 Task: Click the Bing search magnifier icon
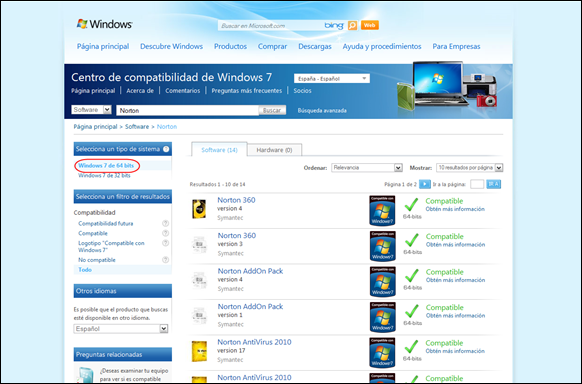(352, 25)
